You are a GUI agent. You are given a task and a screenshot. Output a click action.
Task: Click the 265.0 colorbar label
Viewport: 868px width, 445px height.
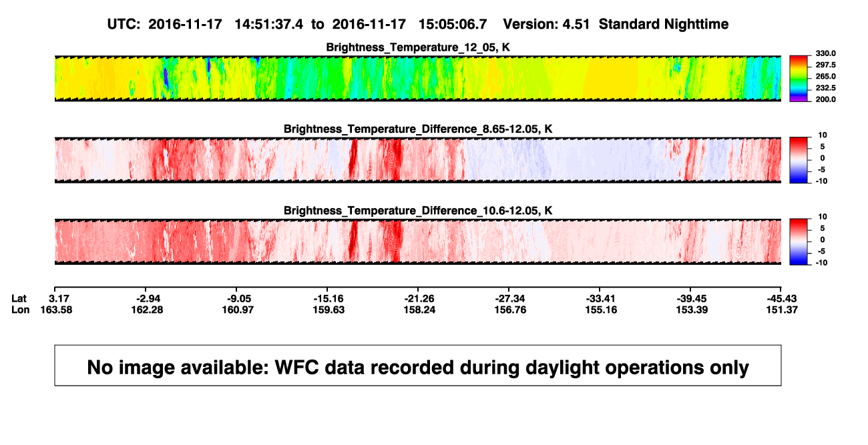click(826, 76)
